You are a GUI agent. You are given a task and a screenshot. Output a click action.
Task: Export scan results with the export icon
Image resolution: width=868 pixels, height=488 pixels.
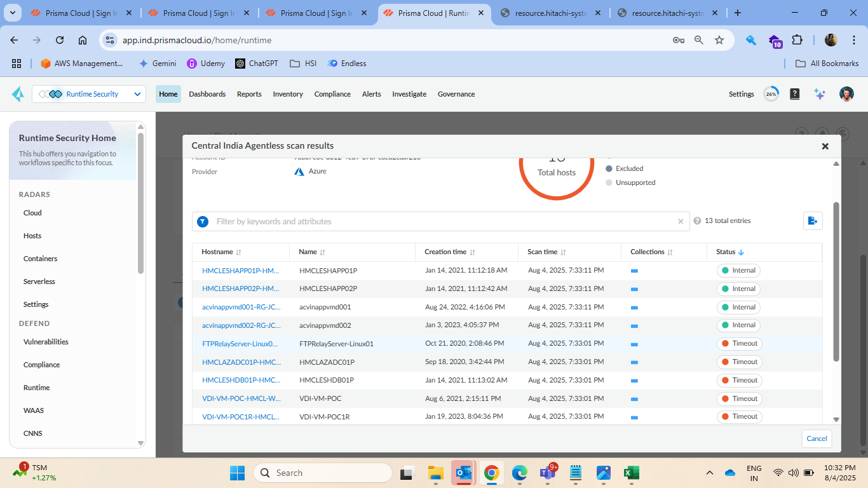click(813, 221)
